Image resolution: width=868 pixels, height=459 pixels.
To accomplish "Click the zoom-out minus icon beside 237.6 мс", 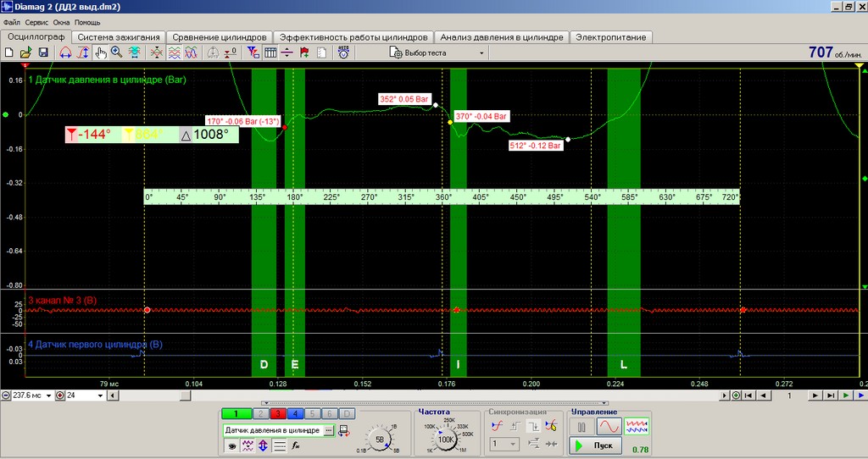I will [x=6, y=395].
